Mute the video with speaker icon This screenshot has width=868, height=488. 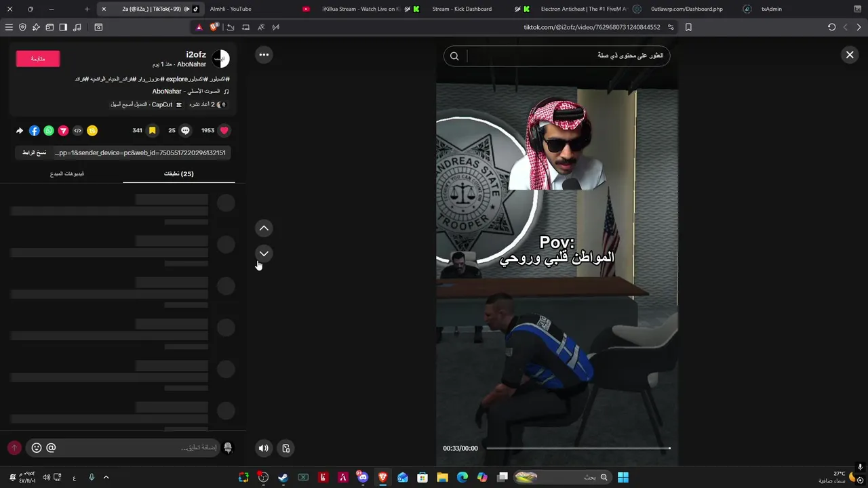[264, 448]
